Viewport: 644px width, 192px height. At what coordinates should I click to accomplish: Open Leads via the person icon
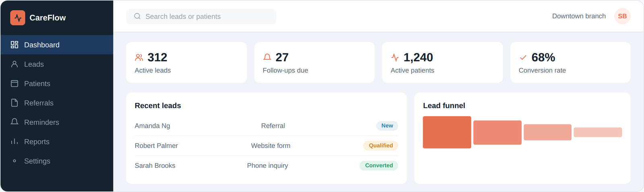(x=14, y=64)
